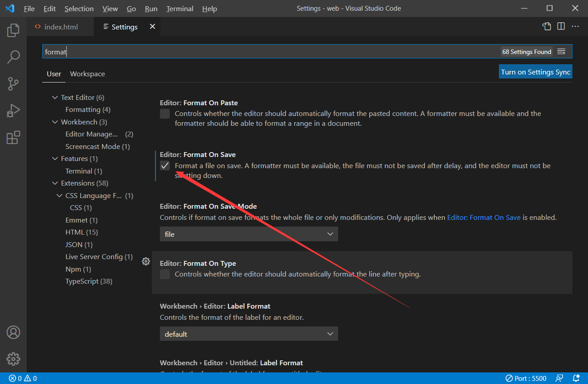Open the Explorer view in activity bar
The height and width of the screenshot is (384, 588).
(x=13, y=30)
